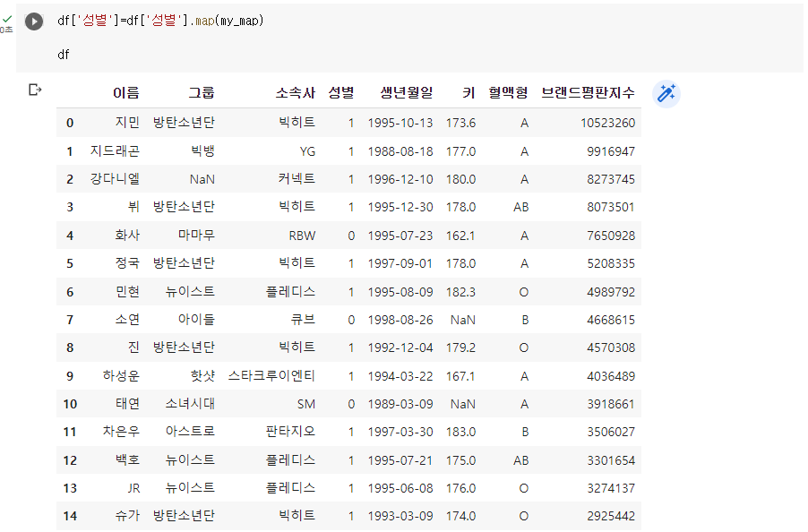Select the name cell '차은우'
This screenshot has height=532, width=808.
pyautogui.click(x=121, y=431)
